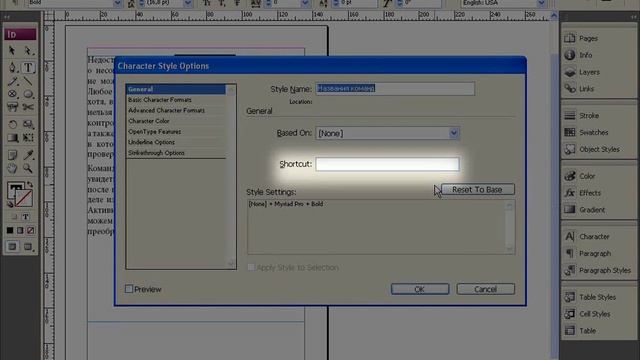Select the Pen tool
640x360 pixels.
(x=12, y=67)
